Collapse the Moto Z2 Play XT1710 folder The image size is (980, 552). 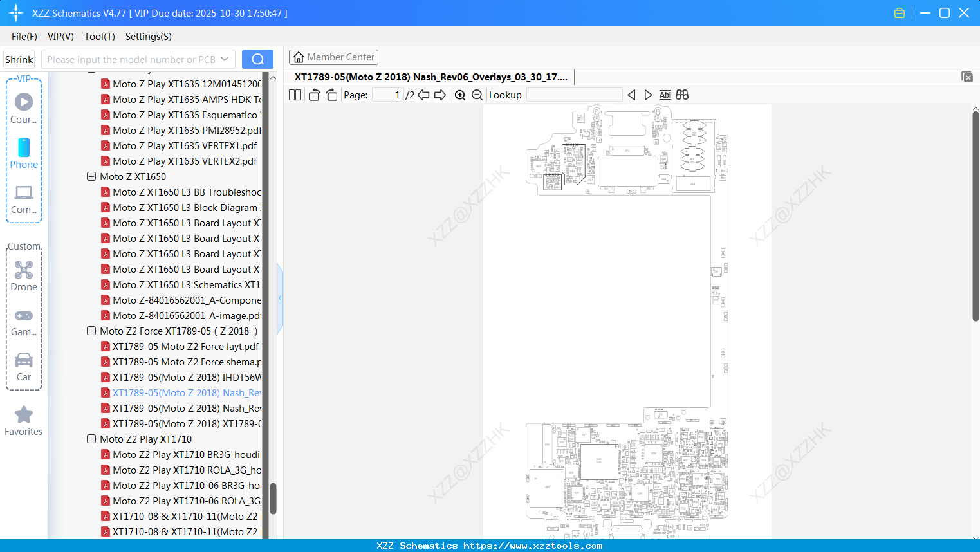91,439
